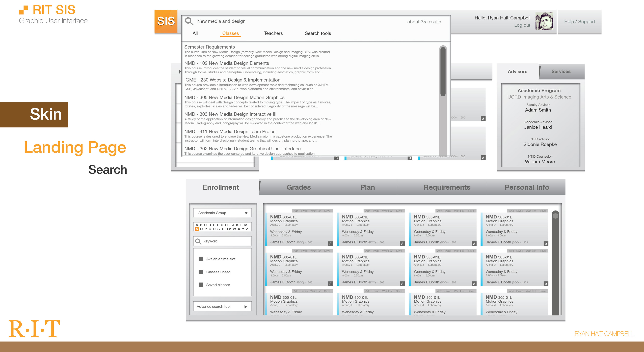Open the Academic Group dropdown
The width and height of the screenshot is (644, 352).
(222, 213)
